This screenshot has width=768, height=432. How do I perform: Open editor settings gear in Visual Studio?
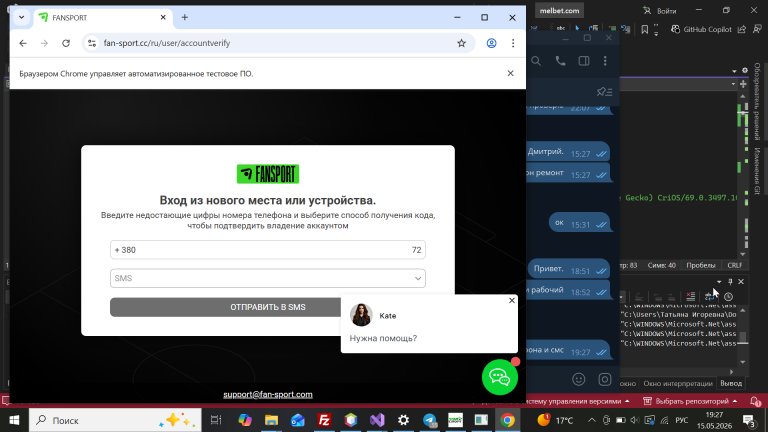coord(745,71)
